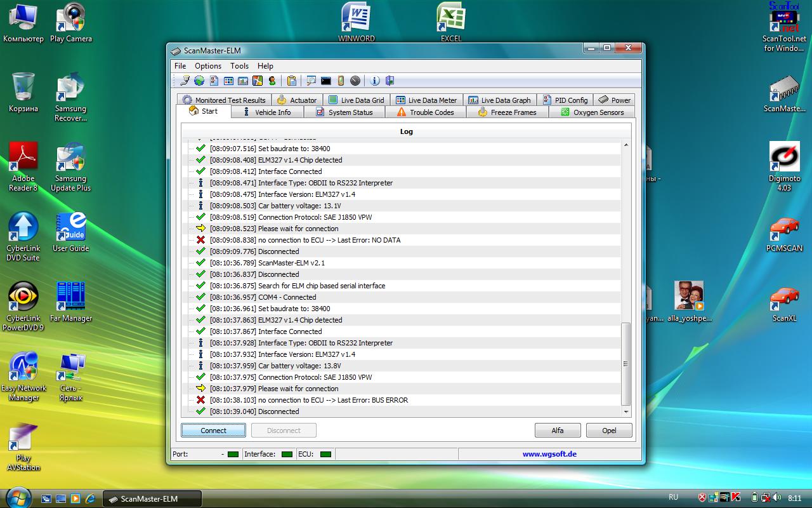Switch to the PID Config tab
Image resolution: width=812 pixels, height=508 pixels.
565,100
